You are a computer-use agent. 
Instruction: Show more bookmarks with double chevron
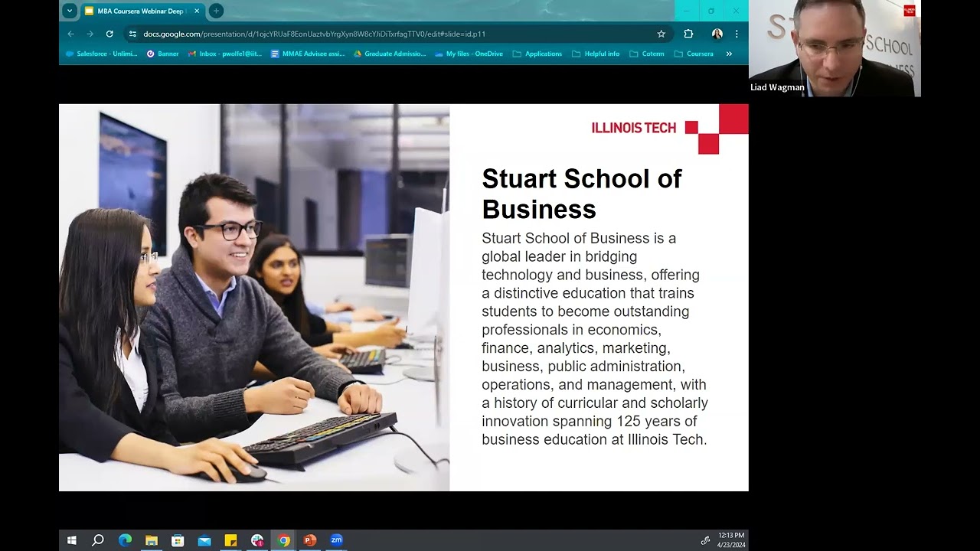(x=729, y=54)
